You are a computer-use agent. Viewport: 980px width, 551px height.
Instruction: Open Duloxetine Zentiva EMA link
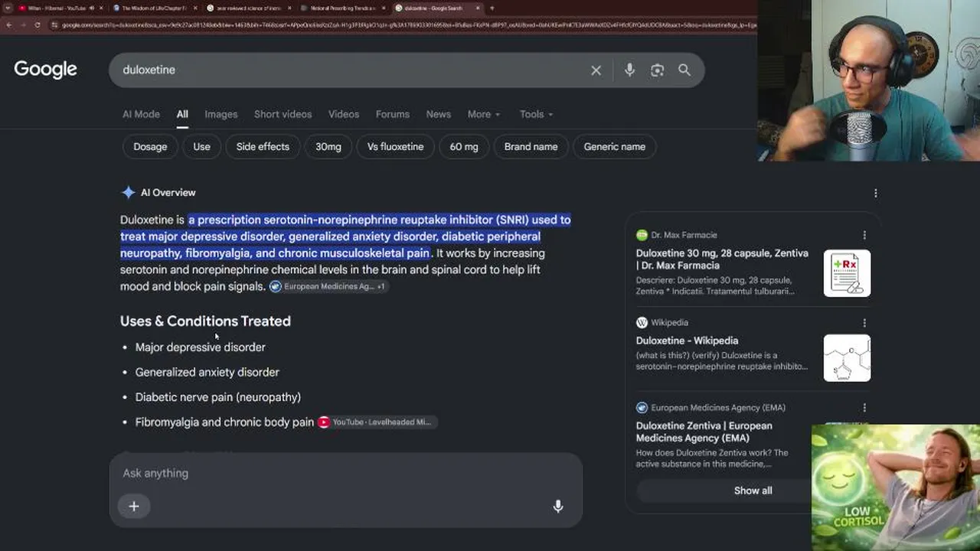[704, 432]
